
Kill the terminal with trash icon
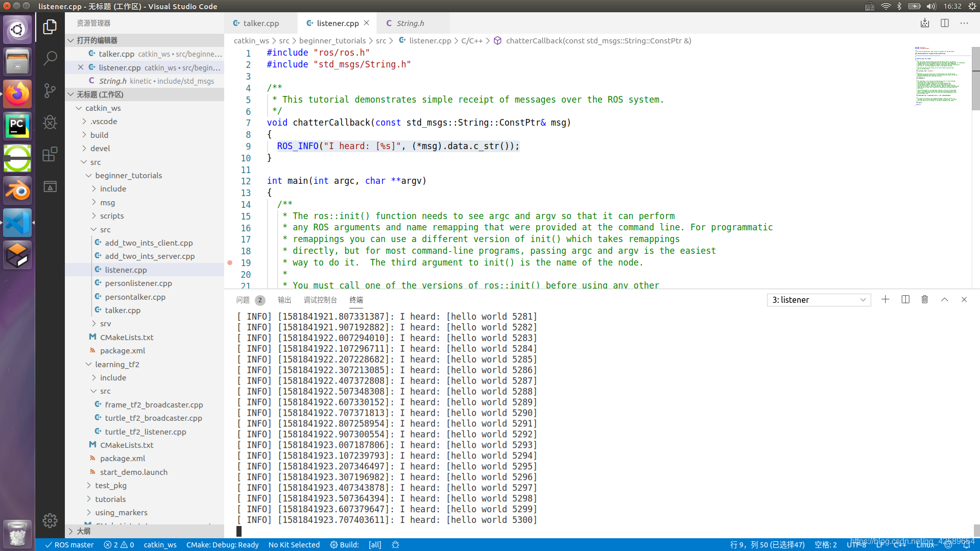(x=924, y=300)
